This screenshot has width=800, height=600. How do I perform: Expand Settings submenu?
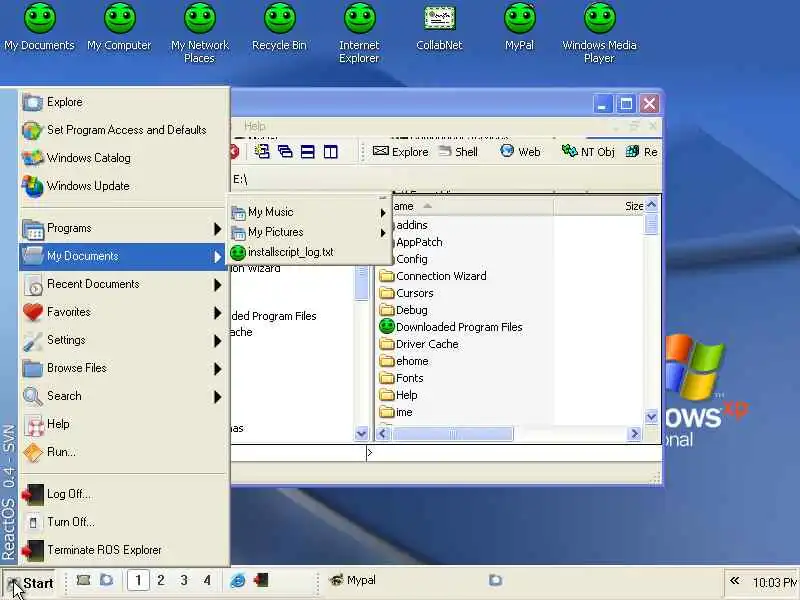(124, 340)
